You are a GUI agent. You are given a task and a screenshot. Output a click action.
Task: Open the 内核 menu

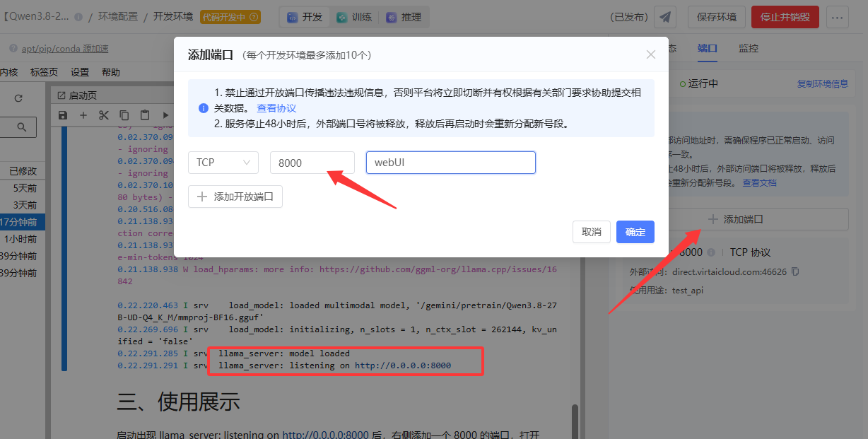coord(8,72)
